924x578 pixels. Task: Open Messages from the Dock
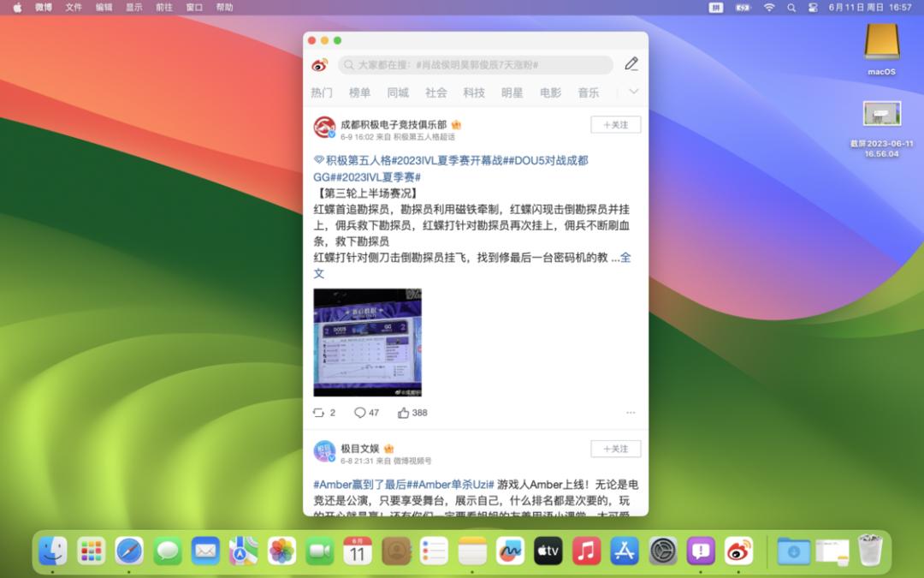(168, 551)
